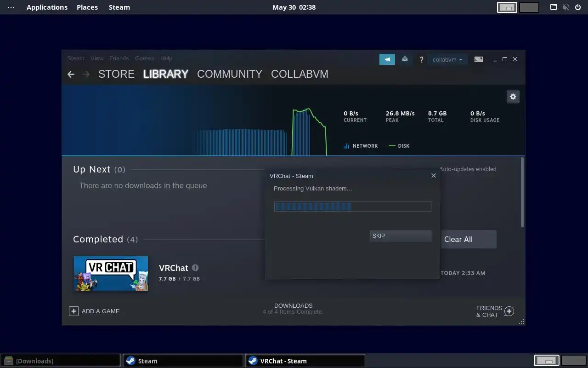This screenshot has height=368, width=588.
Task: Click the Vulkan shaders progress bar
Action: (353, 207)
